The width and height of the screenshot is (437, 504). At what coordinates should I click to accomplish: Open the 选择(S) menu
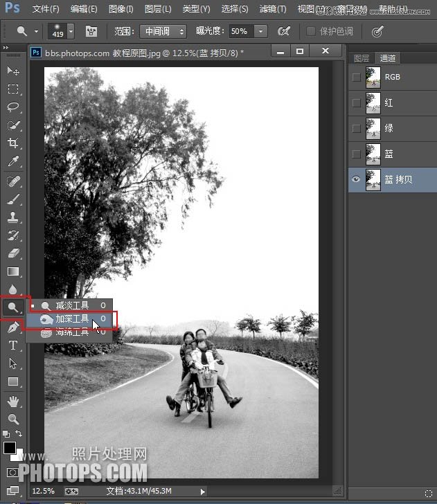coord(234,9)
